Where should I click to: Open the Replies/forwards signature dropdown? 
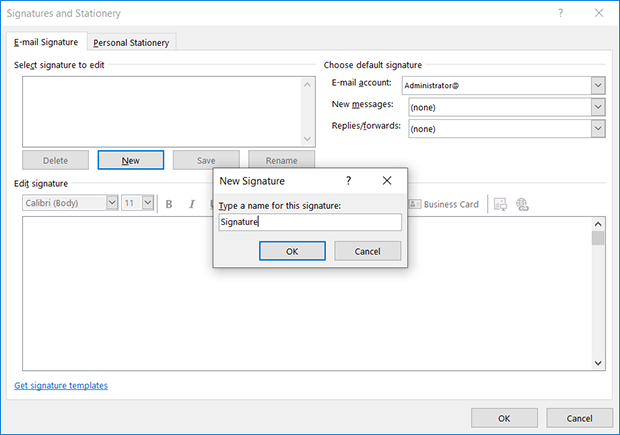click(x=598, y=129)
